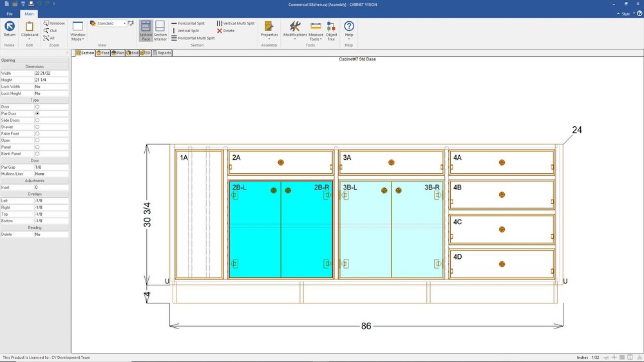Select the 3B-R door panel
Viewport: 644px width, 362px height.
click(x=417, y=230)
